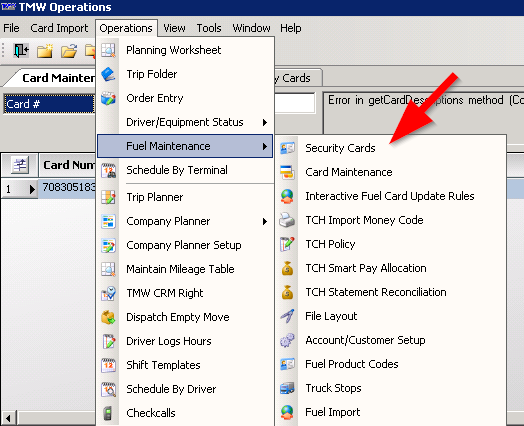Expand the Fuel Maintenance submenu arrow
The height and width of the screenshot is (426, 524).
point(265,146)
